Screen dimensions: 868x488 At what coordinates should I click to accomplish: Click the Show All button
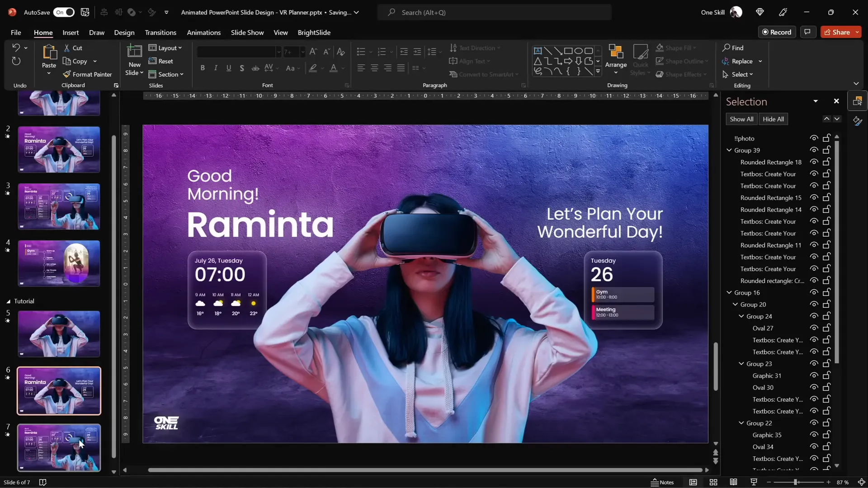click(741, 119)
